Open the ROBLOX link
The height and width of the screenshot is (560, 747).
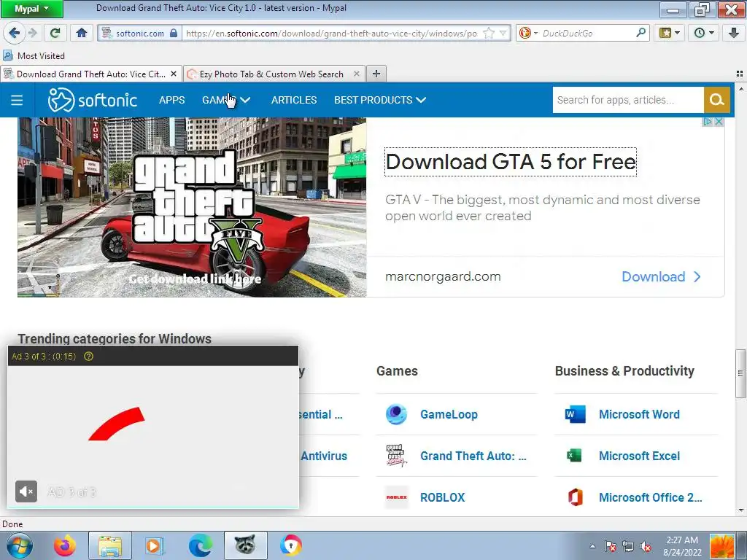point(443,497)
